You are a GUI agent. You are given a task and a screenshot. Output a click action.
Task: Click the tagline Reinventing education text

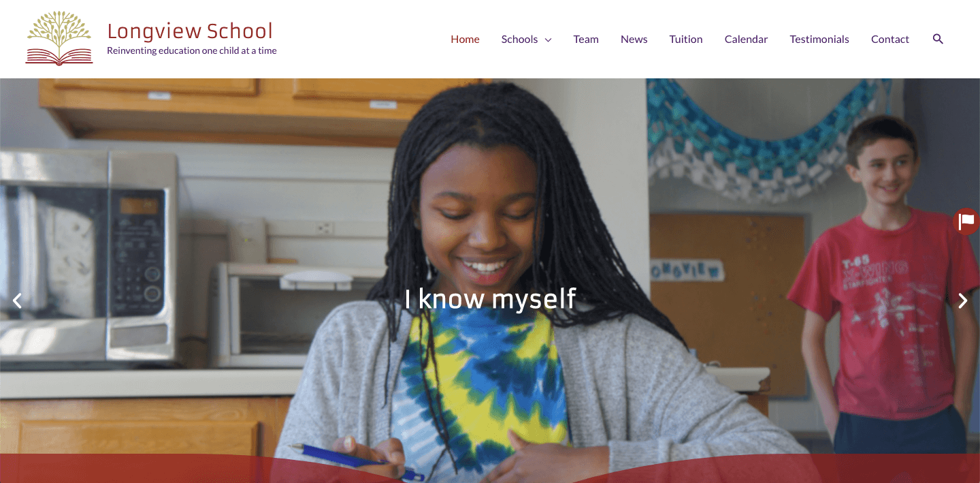(x=192, y=50)
